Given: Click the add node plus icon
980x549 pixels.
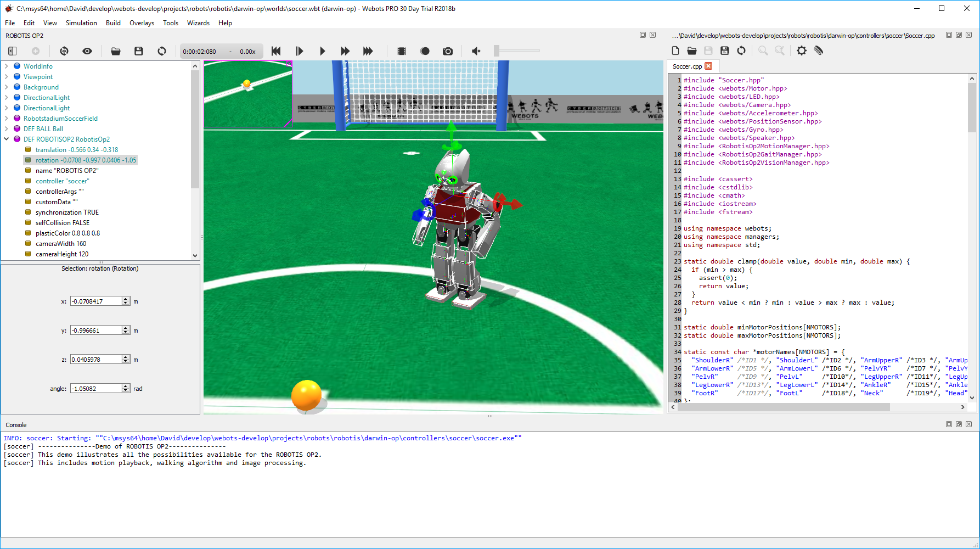Looking at the screenshot, I should (36, 51).
